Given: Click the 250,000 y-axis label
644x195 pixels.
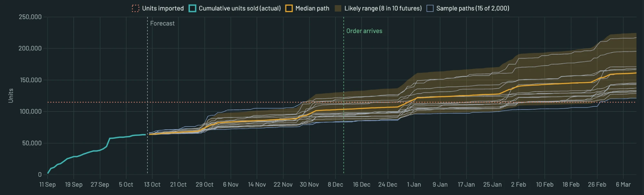Looking at the screenshot, I should point(30,17).
